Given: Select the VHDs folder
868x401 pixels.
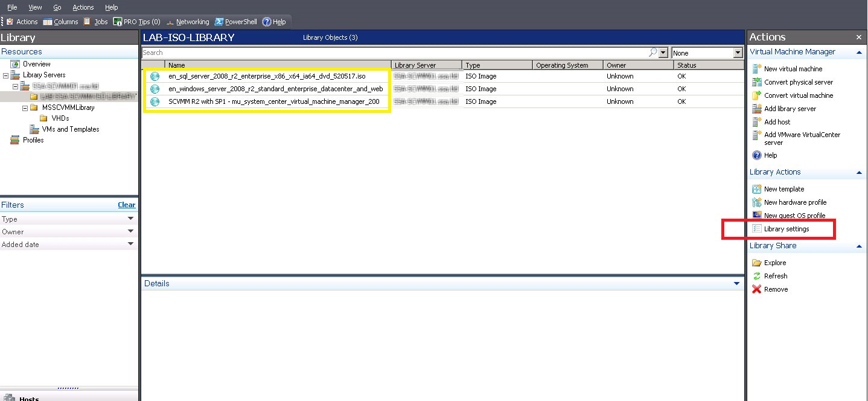Looking at the screenshot, I should (x=60, y=118).
